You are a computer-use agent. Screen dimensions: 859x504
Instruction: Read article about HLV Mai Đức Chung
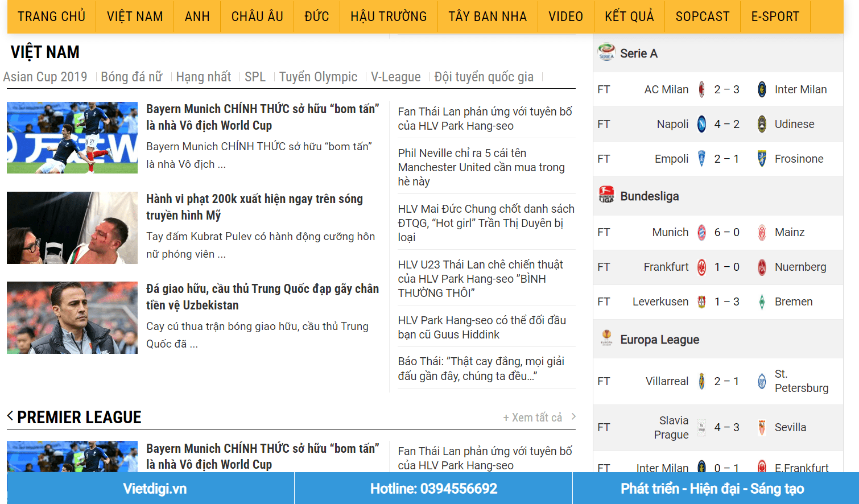tap(486, 222)
